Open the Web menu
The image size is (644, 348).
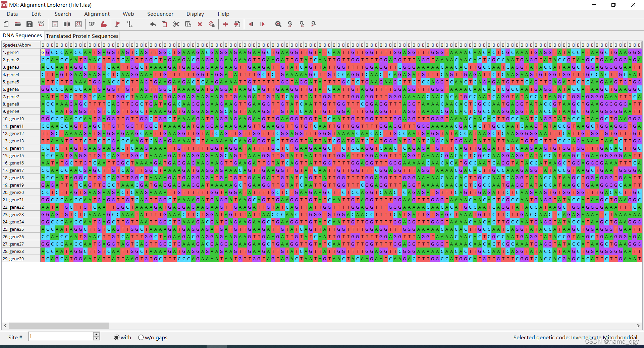pos(128,14)
